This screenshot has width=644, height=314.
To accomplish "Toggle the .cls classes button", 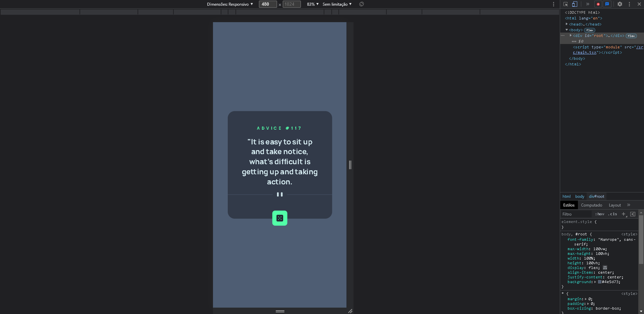I will (612, 214).
